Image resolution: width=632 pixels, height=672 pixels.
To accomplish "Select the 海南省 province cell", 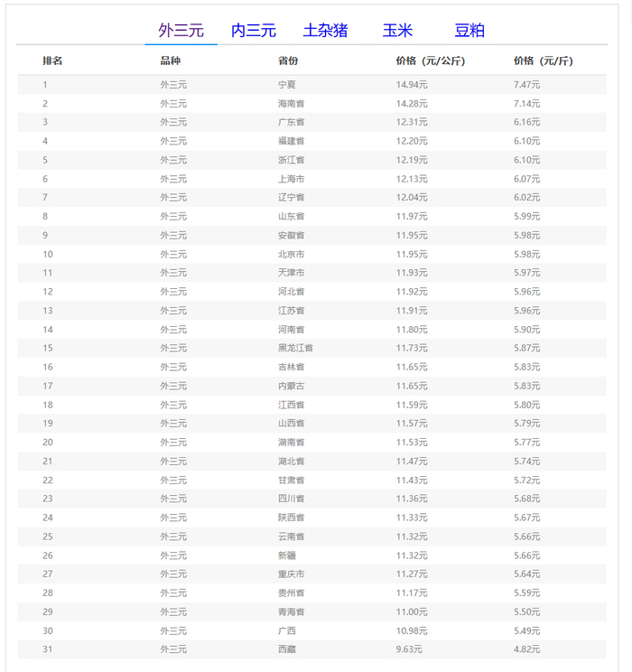I will coord(291,104).
